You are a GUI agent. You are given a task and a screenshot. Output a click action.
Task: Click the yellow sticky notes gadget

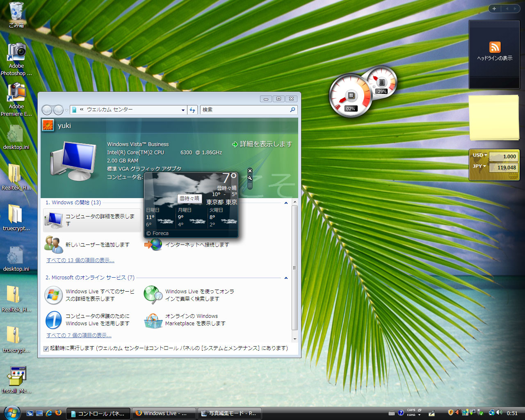(x=494, y=118)
